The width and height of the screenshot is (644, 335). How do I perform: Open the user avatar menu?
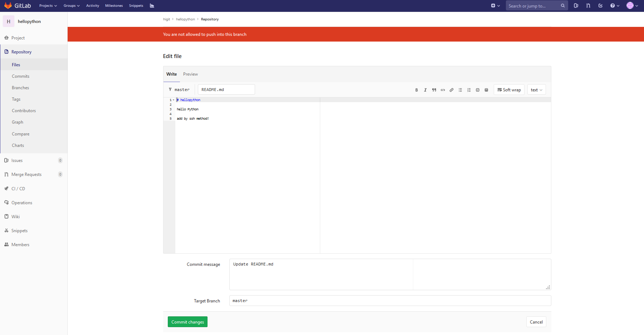click(632, 6)
